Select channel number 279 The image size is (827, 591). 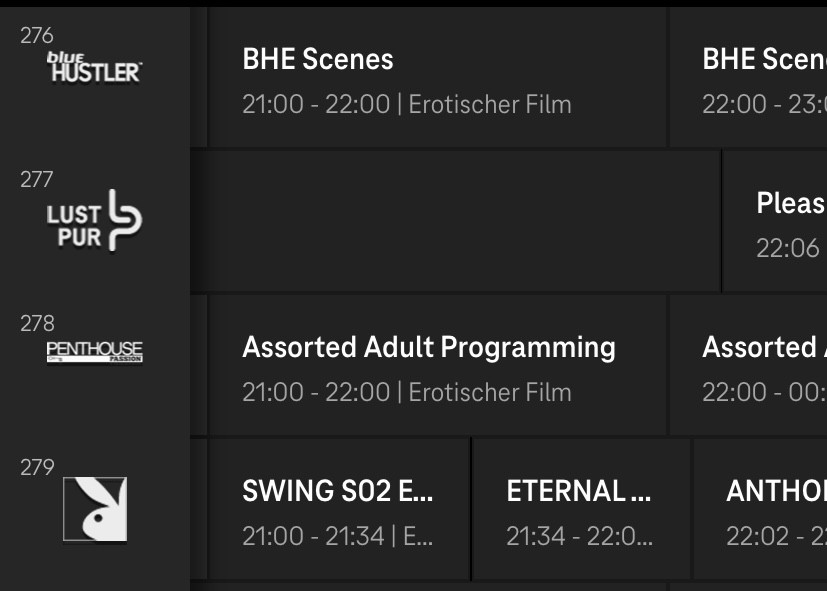[x=37, y=467]
